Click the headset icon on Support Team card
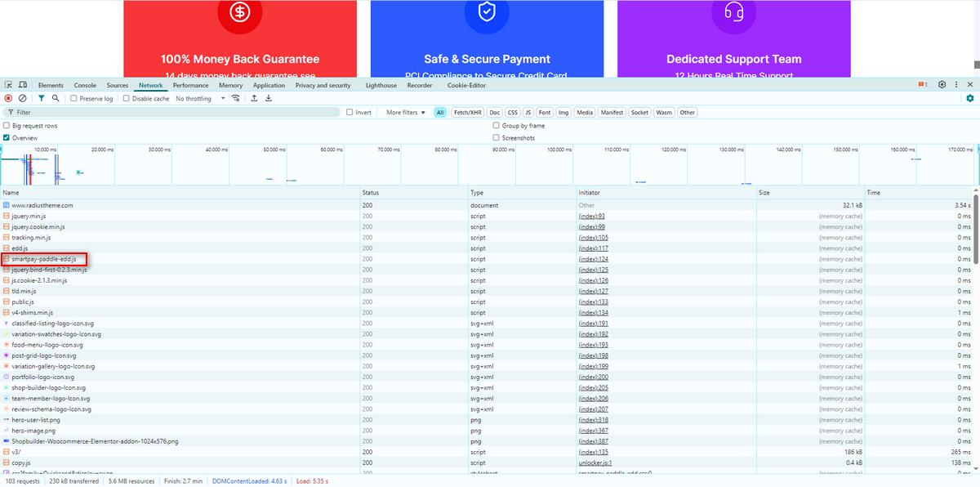This screenshot has height=487, width=980. click(x=733, y=11)
